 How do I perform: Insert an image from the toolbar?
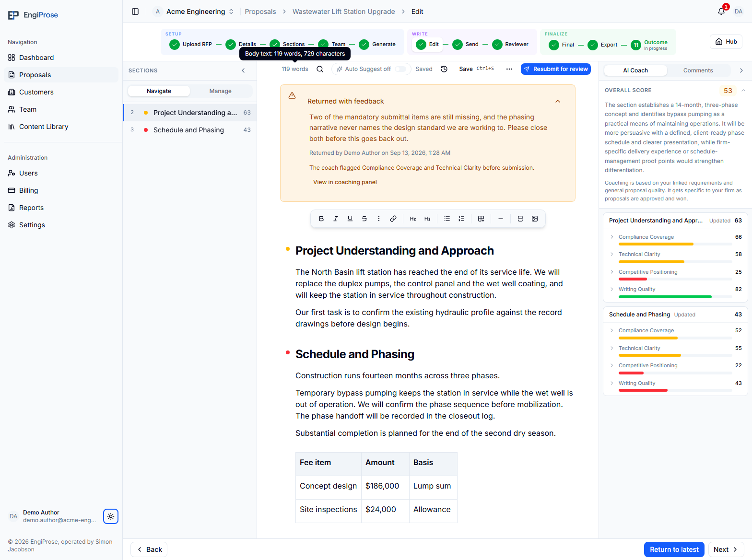(x=535, y=219)
